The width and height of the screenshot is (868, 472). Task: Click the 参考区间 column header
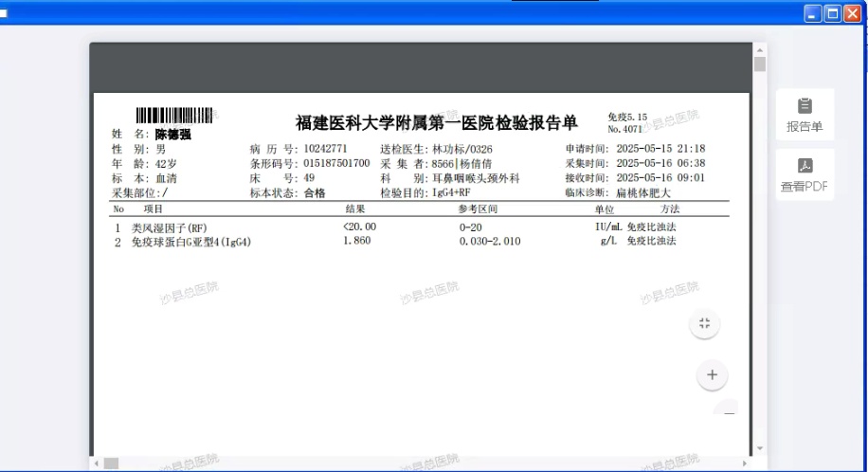point(478,209)
